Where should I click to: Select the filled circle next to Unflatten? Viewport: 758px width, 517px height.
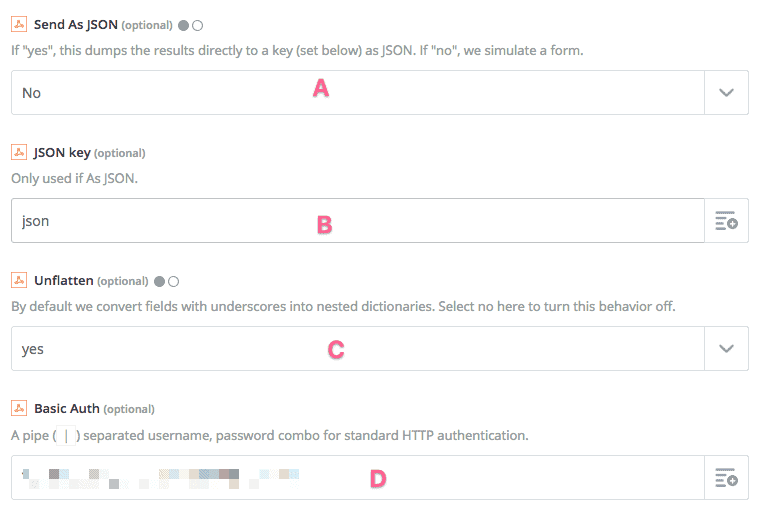pos(160,281)
